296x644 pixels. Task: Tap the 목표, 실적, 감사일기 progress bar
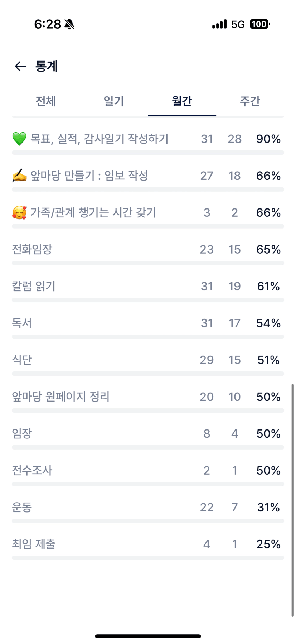tap(148, 153)
